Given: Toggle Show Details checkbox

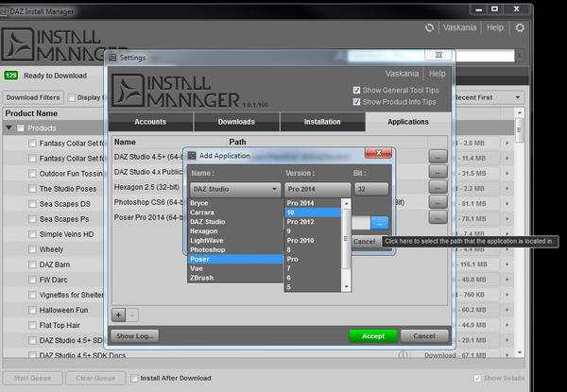Looking at the screenshot, I should [477, 378].
